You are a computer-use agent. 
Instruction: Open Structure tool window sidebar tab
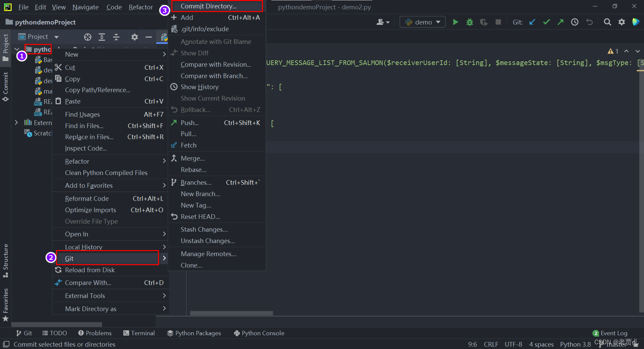(5, 261)
